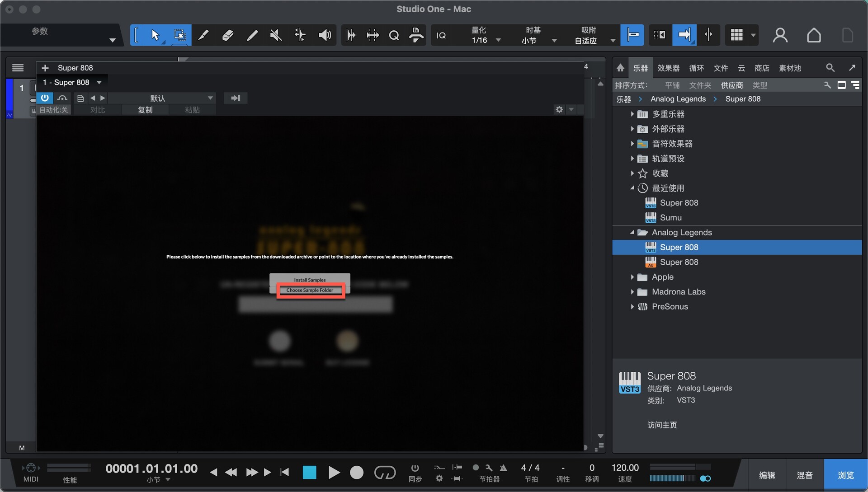868x492 pixels.
Task: Toggle the metronome click icon
Action: point(503,468)
